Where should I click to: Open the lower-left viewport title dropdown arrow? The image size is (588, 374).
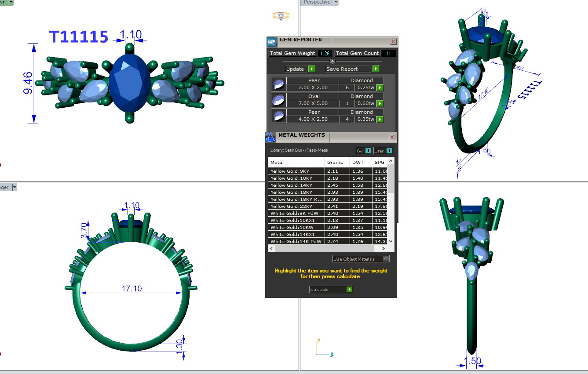[14, 188]
